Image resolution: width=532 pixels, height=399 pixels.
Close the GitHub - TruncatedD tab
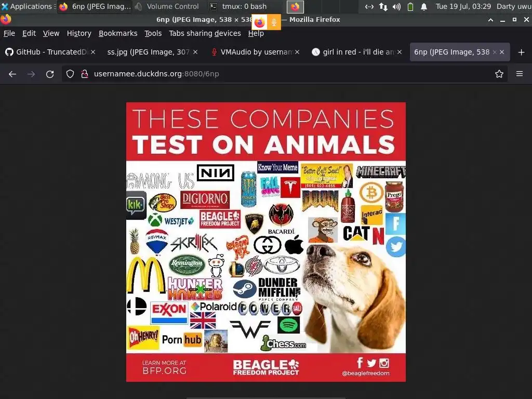[93, 52]
